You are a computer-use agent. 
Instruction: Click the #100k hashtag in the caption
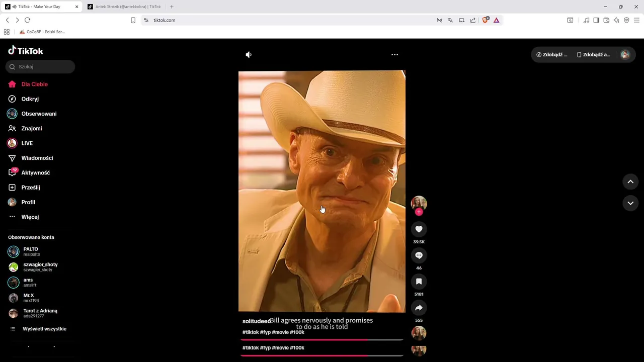point(297,332)
